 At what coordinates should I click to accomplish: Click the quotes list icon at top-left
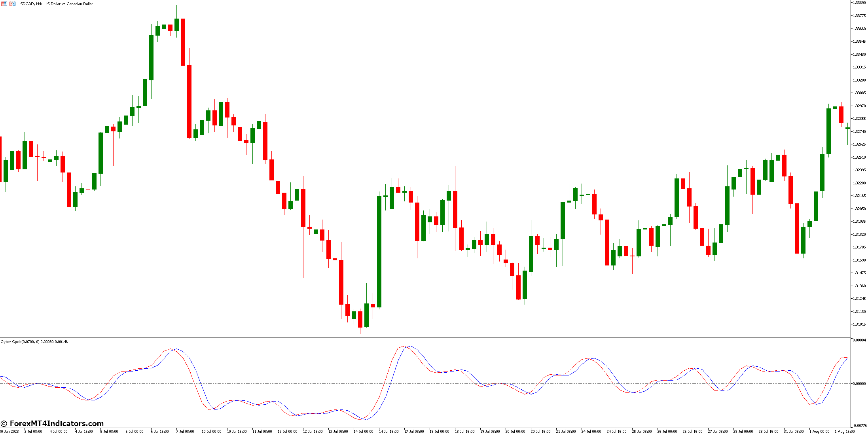(3, 4)
